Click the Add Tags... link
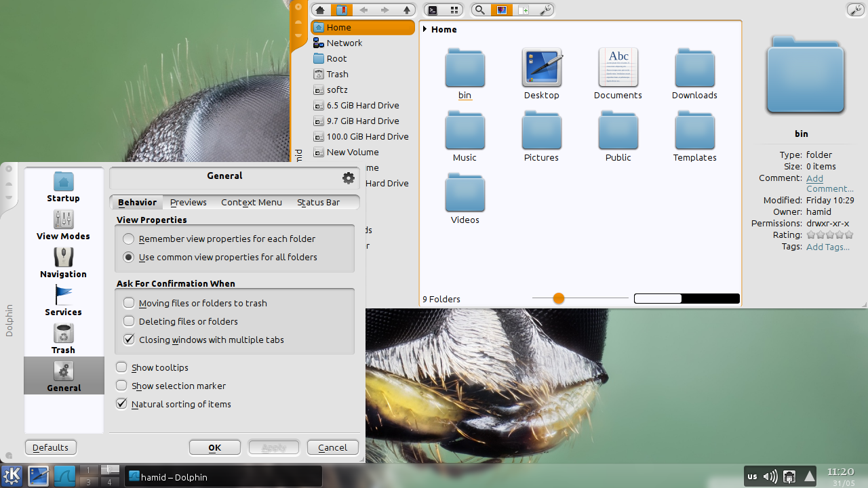The image size is (868, 488). (828, 247)
